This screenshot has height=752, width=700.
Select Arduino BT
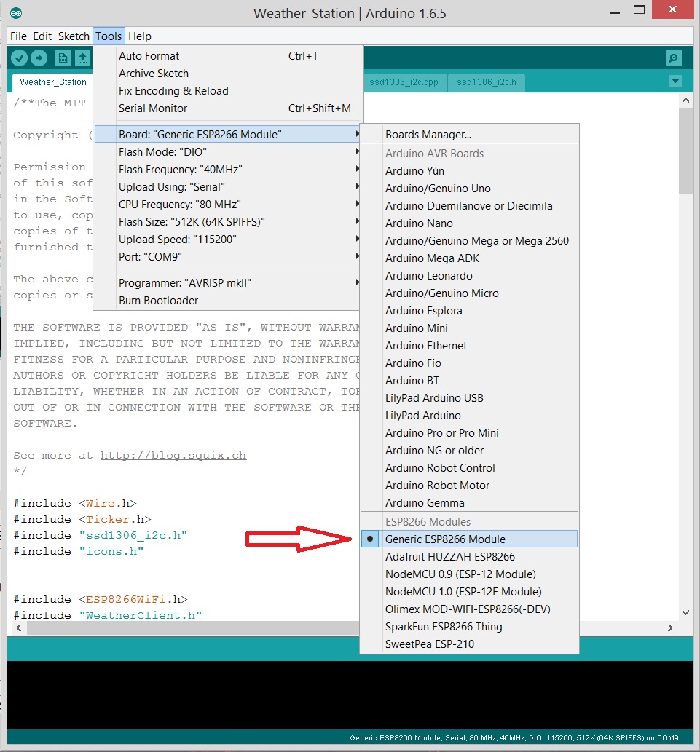point(469,381)
